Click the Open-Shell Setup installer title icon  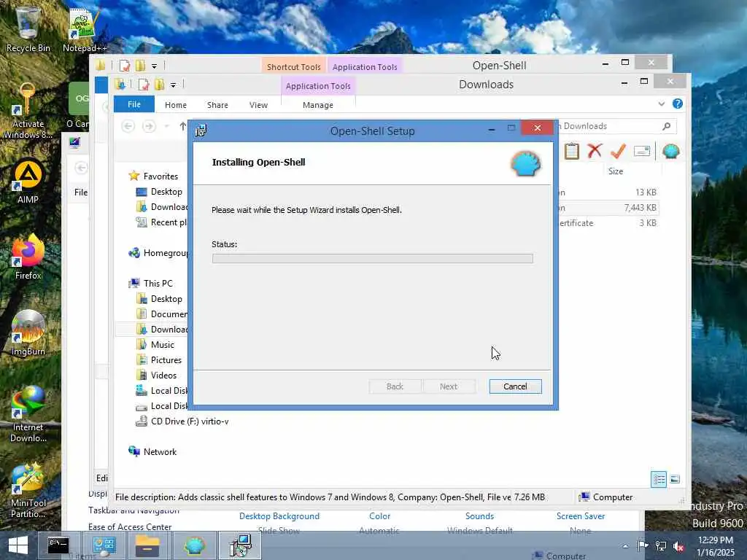[201, 131]
